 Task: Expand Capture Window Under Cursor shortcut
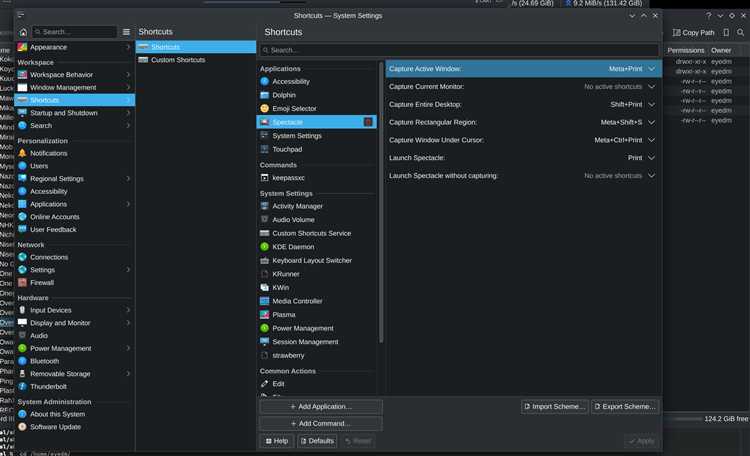[x=651, y=140]
